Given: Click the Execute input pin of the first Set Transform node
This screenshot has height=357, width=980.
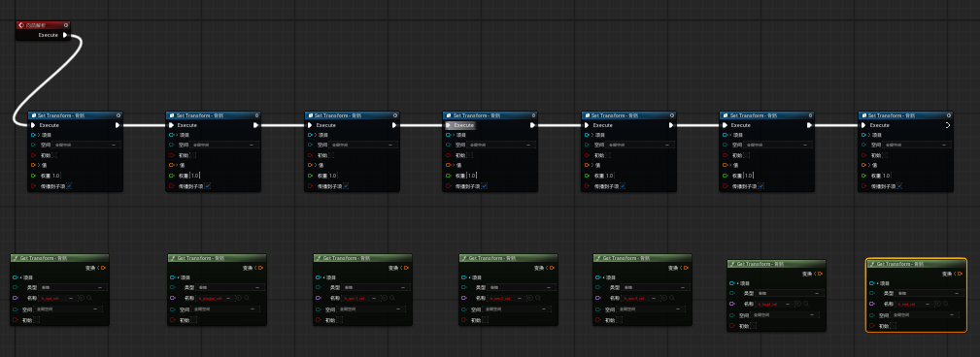Looking at the screenshot, I should click(x=32, y=125).
